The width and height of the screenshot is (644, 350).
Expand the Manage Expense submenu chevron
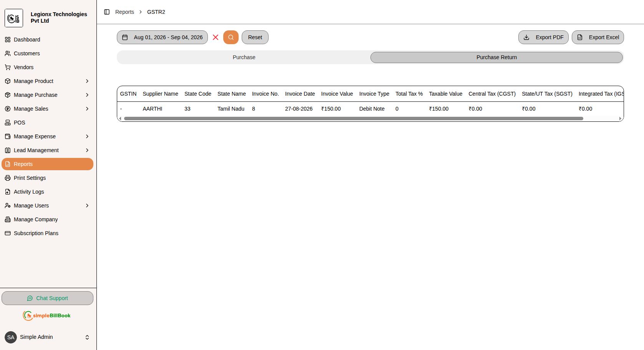[x=87, y=136]
